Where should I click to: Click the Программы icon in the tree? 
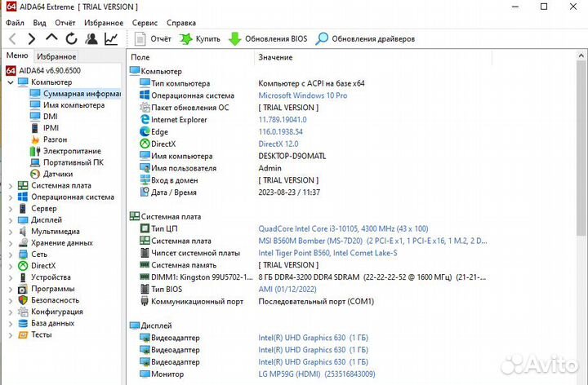pyautogui.click(x=23, y=289)
